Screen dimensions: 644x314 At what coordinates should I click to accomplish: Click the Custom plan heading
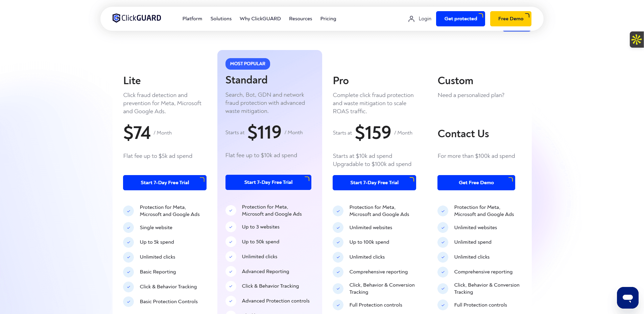click(x=455, y=81)
